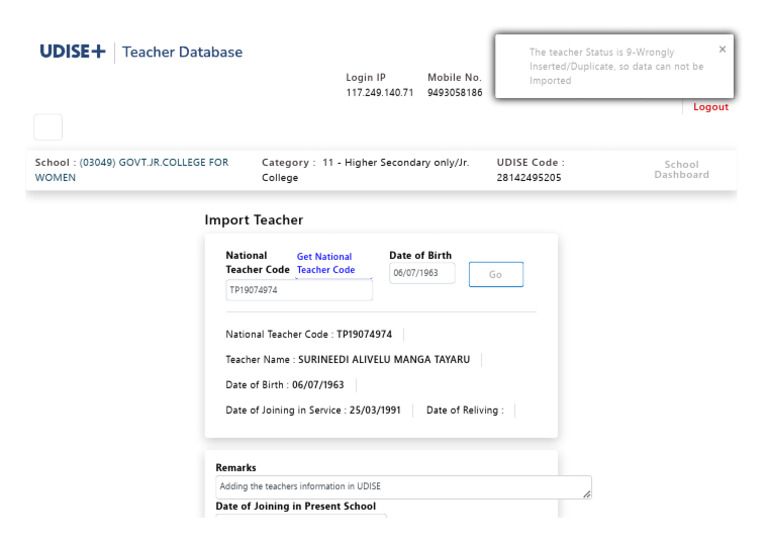
Task: Click the notification message about teacher status
Action: point(616,66)
